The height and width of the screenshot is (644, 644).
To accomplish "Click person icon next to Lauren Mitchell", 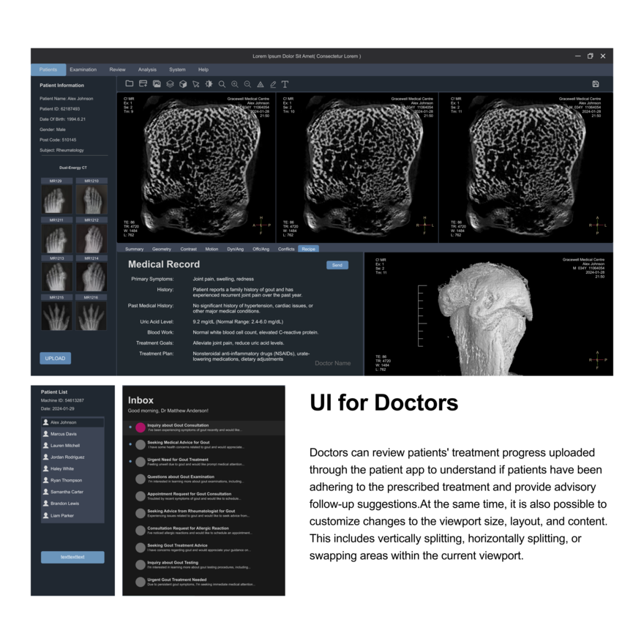I will click(x=45, y=445).
